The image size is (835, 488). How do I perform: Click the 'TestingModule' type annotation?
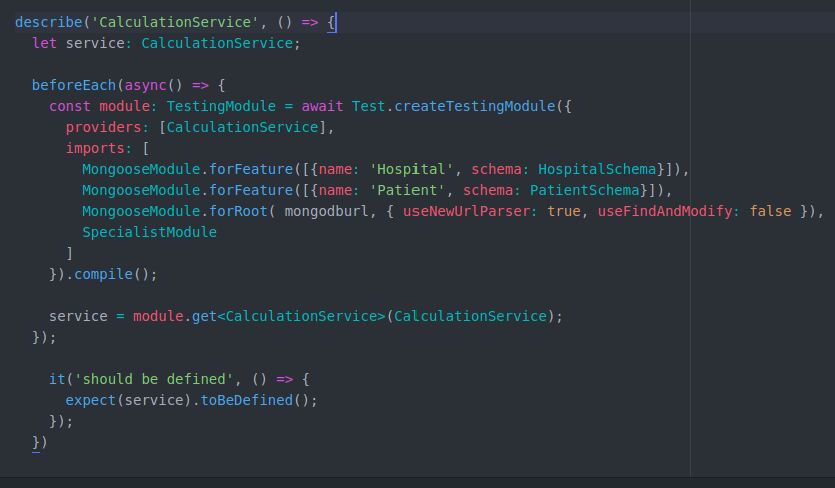[x=221, y=106]
